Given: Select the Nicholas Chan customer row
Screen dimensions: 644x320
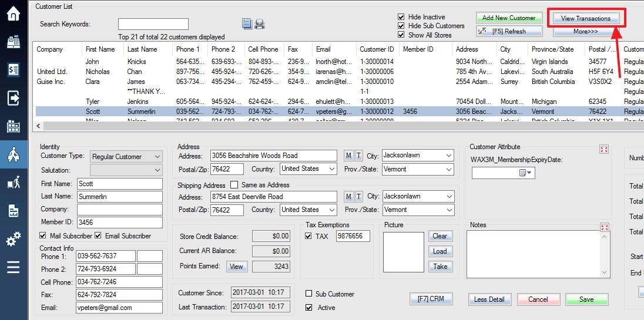Looking at the screenshot, I should tap(340, 72).
